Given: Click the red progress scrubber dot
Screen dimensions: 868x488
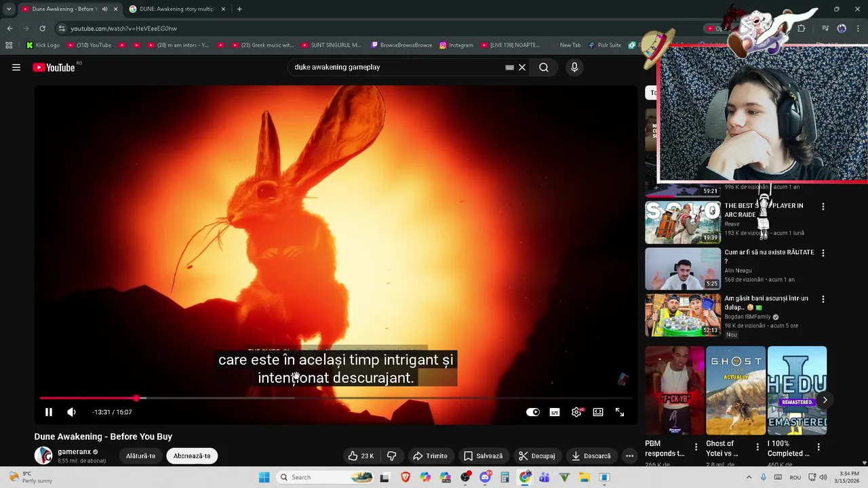Looking at the screenshot, I should click(x=136, y=399).
